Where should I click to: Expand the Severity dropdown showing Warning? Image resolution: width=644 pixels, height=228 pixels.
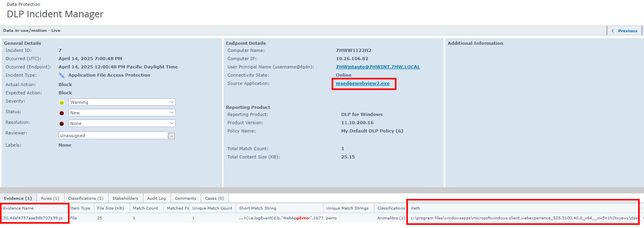point(122,102)
